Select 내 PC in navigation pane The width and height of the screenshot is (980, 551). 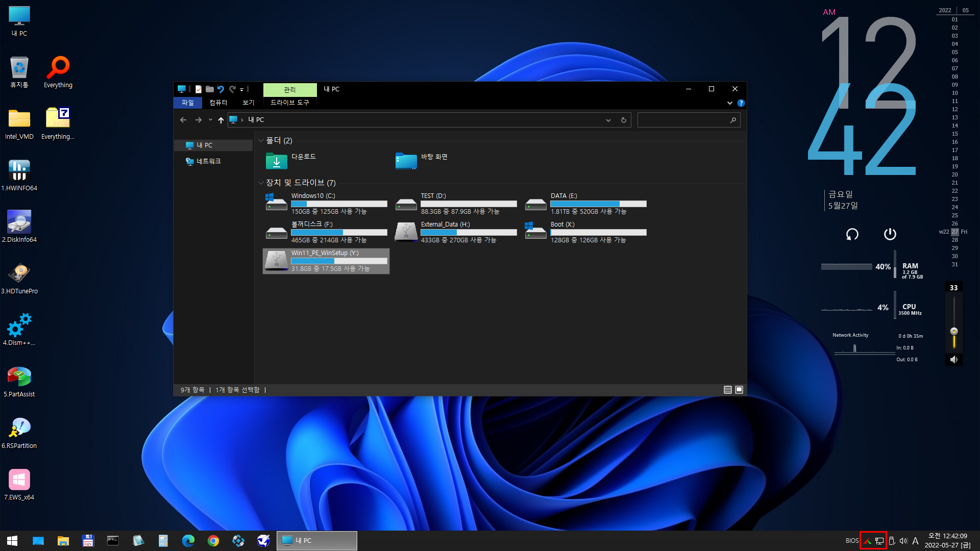213,145
